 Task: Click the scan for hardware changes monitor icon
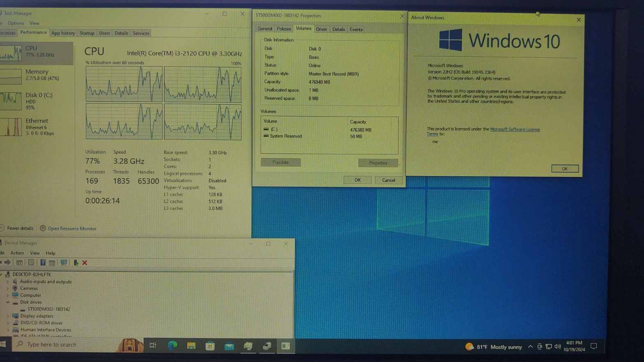point(64,263)
